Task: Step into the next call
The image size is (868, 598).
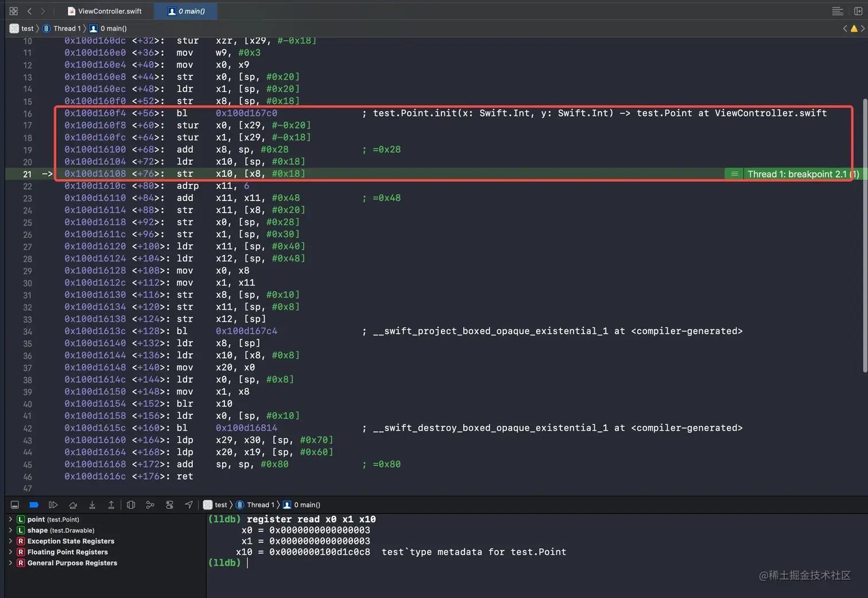Action: [x=92, y=505]
